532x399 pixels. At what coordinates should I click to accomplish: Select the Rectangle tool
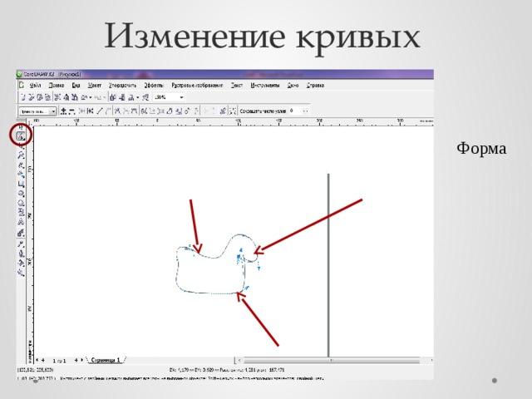point(21,184)
